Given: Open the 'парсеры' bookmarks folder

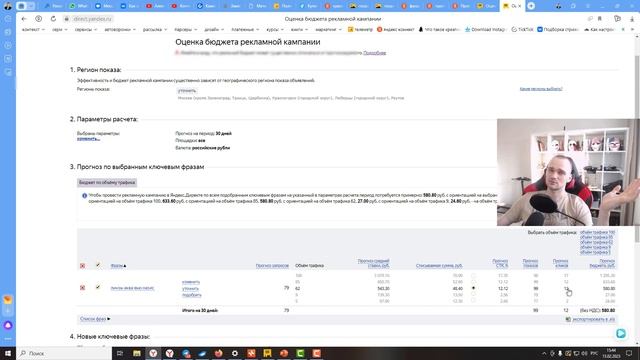Looking at the screenshot, I should click(x=186, y=29).
